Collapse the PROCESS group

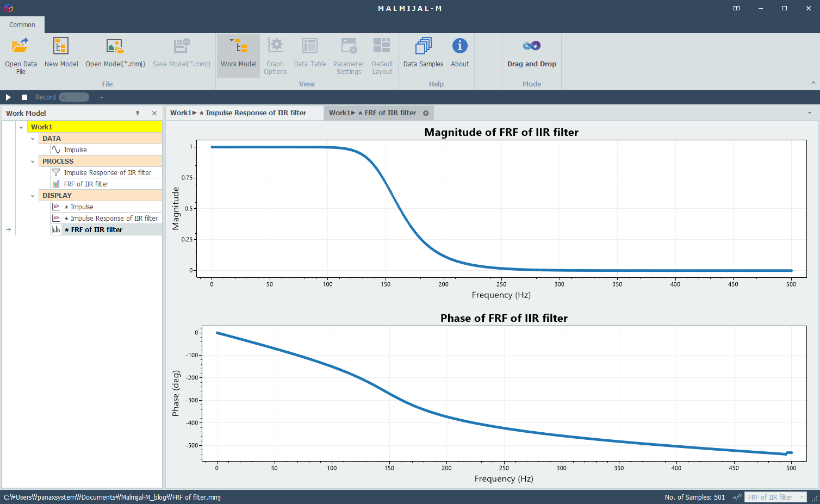(33, 161)
